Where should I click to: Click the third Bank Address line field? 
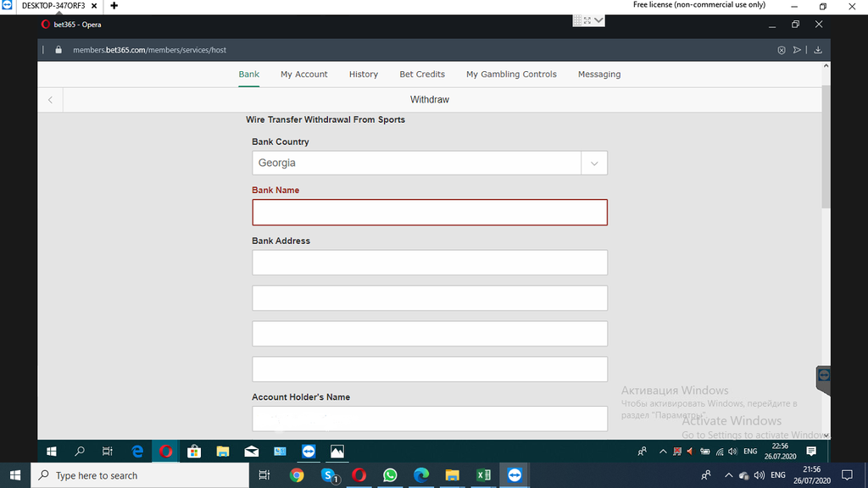[430, 333]
